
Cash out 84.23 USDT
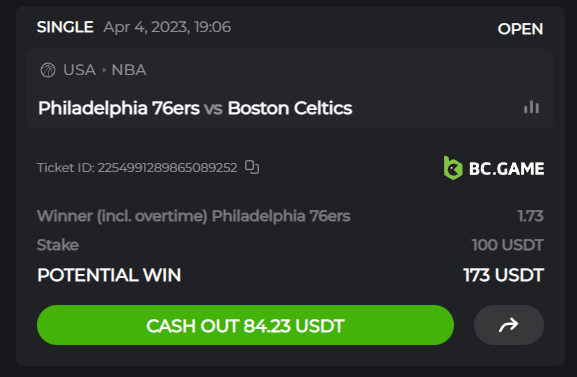coord(245,325)
